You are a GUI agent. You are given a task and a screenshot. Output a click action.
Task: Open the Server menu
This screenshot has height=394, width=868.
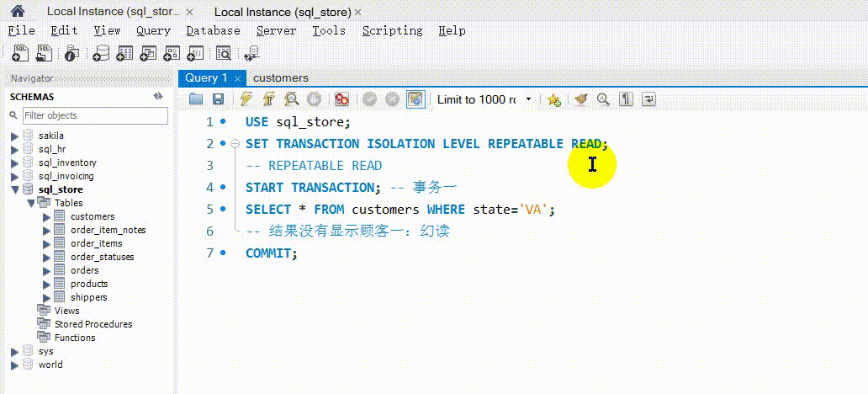[x=276, y=30]
